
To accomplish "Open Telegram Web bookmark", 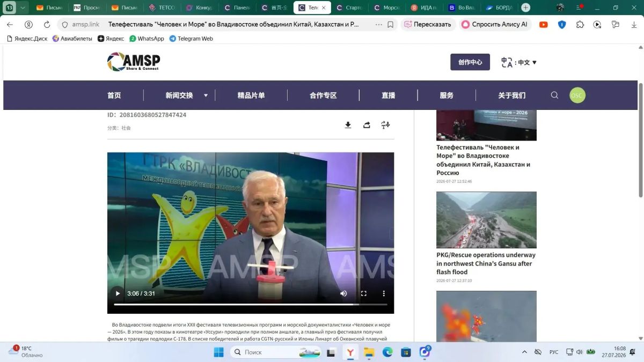I will pyautogui.click(x=191, y=39).
